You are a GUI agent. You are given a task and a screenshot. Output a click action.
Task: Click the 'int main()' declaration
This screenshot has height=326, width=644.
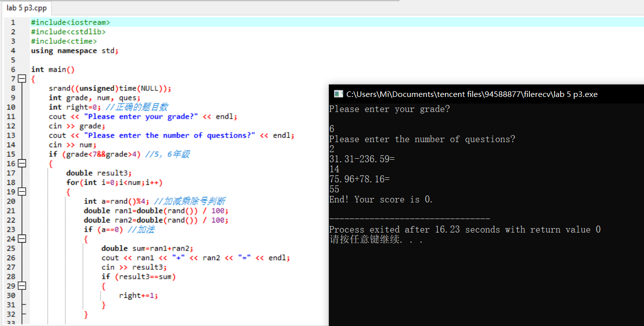pyautogui.click(x=53, y=69)
